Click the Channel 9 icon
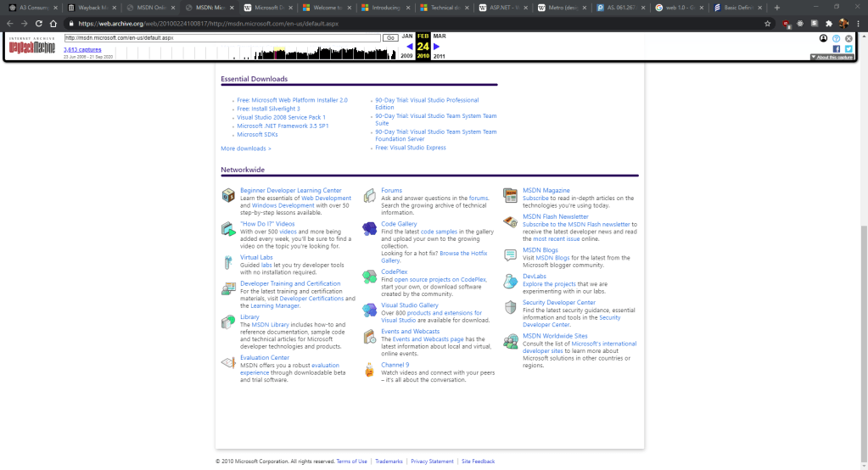This screenshot has height=470, width=868. pyautogui.click(x=369, y=370)
